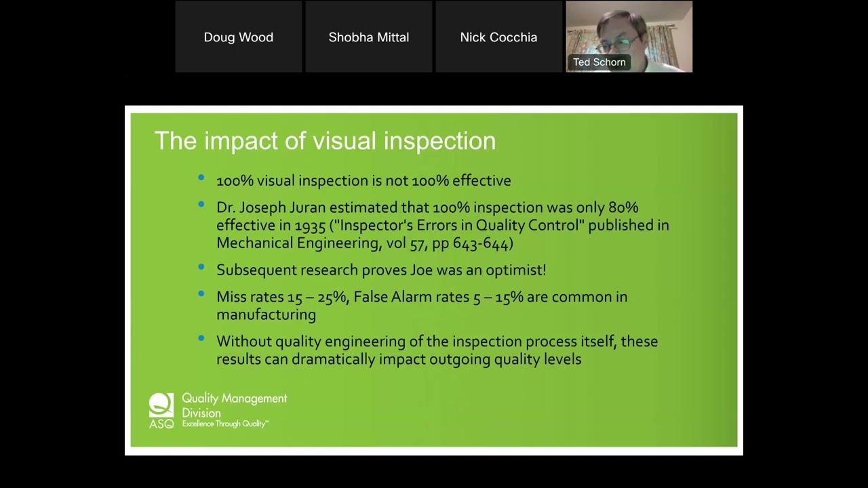
Task: Click bullet 'Subsequent research proves Joe was an optimist!'
Action: click(x=381, y=270)
